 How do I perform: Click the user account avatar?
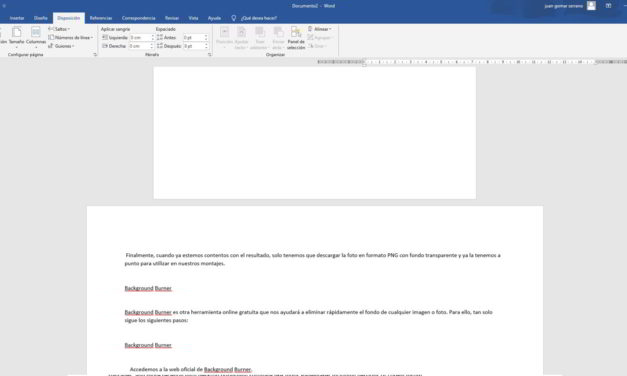(x=591, y=6)
